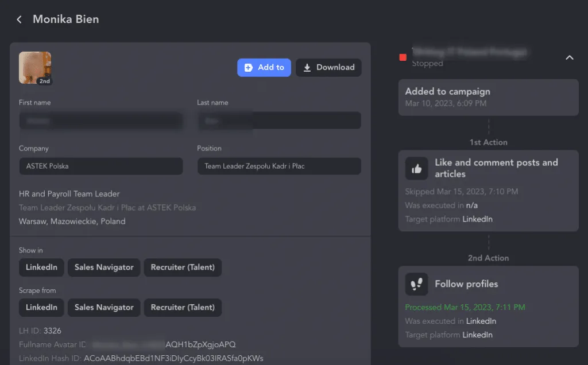The height and width of the screenshot is (365, 588).
Task: Go back using the left arrow
Action: click(x=19, y=20)
